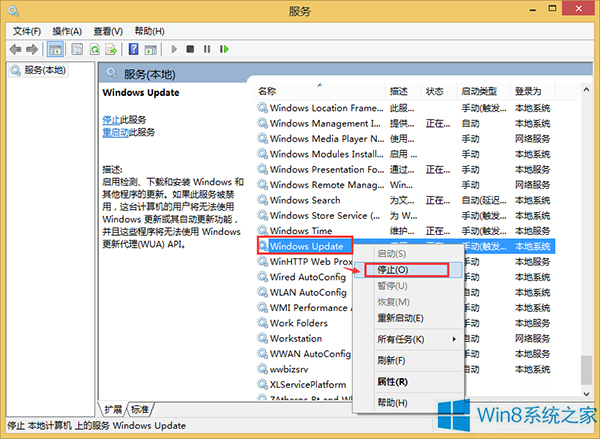Open the 查看(V) menu

[x=108, y=31]
